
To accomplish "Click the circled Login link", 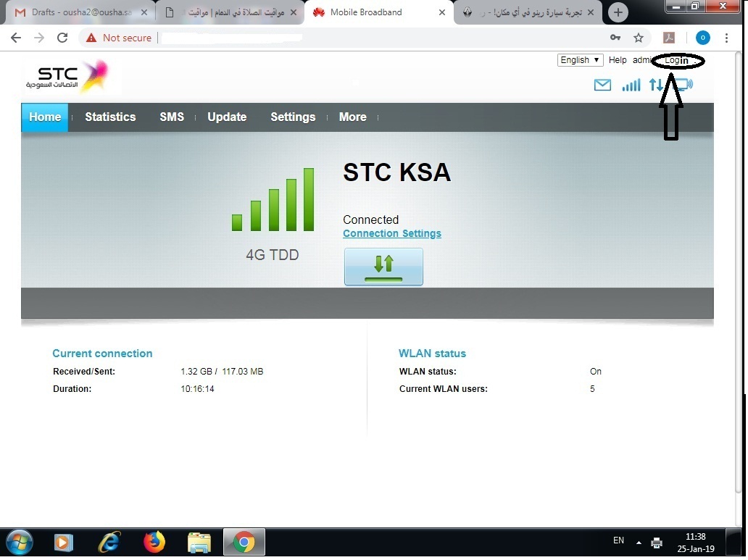I will click(x=676, y=60).
